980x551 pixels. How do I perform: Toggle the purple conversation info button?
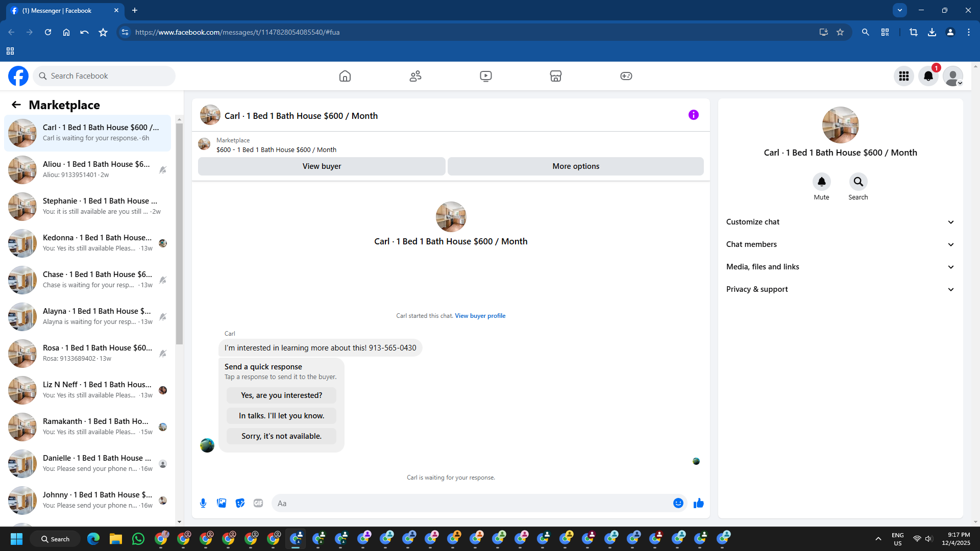click(x=693, y=115)
